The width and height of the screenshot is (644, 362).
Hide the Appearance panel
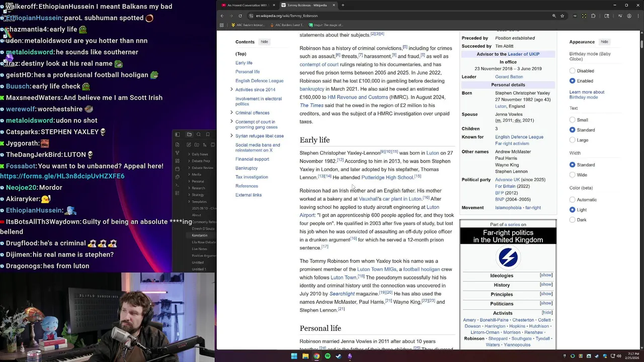(x=604, y=42)
